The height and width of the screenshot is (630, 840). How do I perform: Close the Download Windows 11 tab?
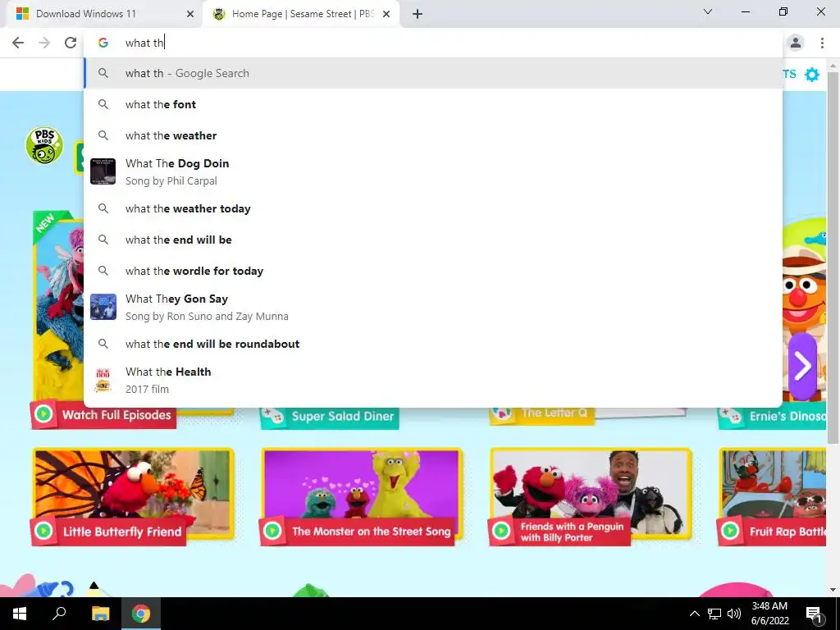pos(190,14)
